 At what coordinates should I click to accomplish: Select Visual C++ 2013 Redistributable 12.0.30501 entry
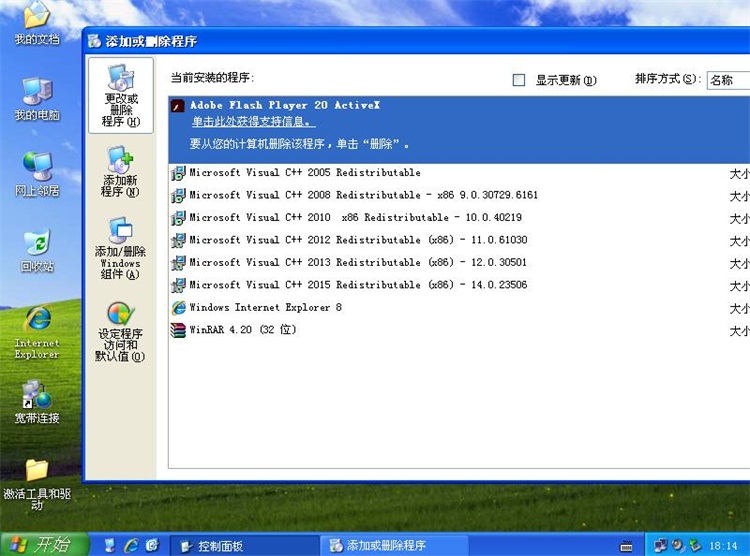(x=459, y=263)
